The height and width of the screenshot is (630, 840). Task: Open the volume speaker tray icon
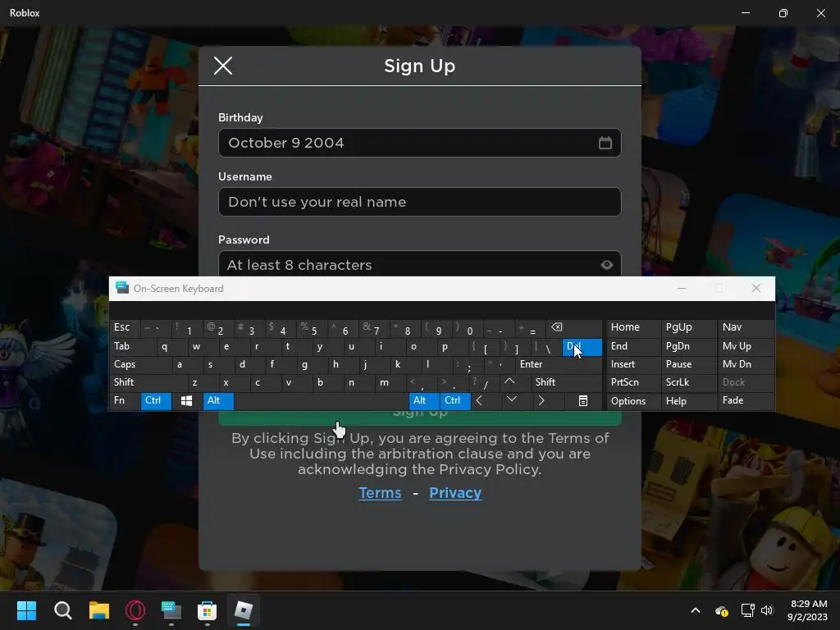[768, 610]
